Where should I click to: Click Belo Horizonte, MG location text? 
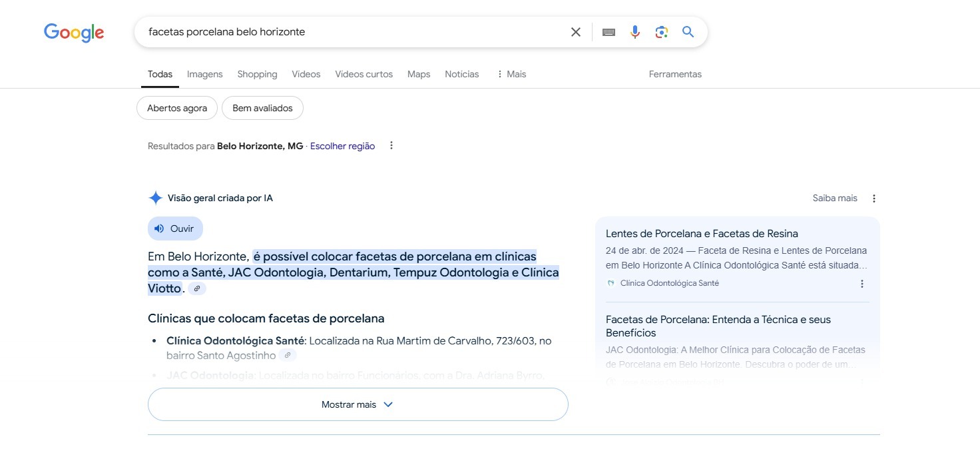tap(260, 146)
